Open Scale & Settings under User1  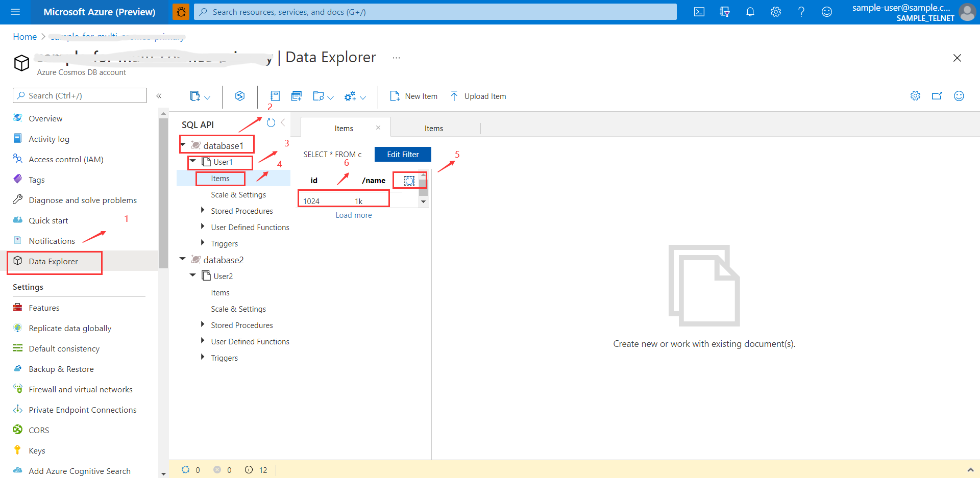(238, 194)
